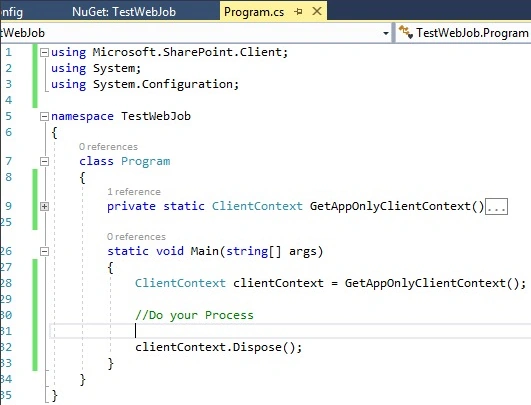Open '0 references' CodeLens above Main
531x405 pixels.
click(136, 237)
